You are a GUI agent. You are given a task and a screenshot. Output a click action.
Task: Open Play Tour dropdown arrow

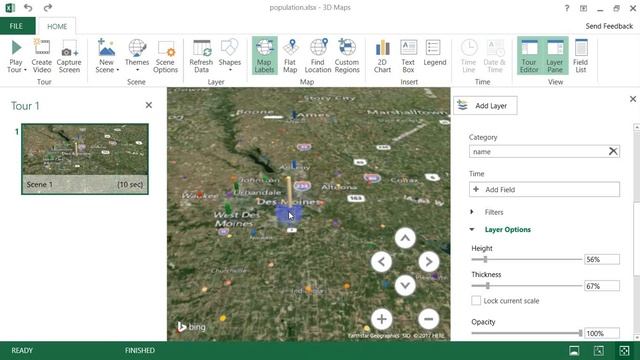25,70
